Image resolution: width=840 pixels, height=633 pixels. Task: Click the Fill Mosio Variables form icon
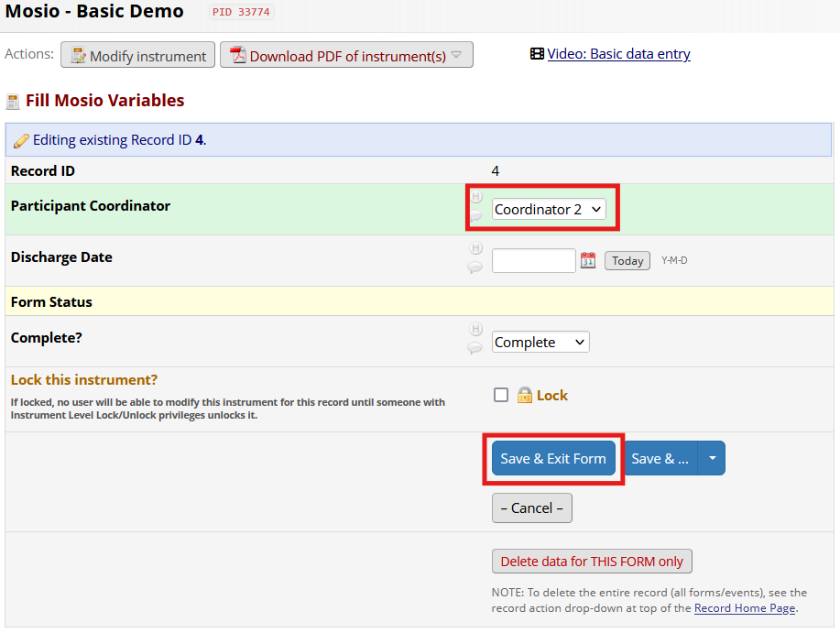tap(13, 101)
